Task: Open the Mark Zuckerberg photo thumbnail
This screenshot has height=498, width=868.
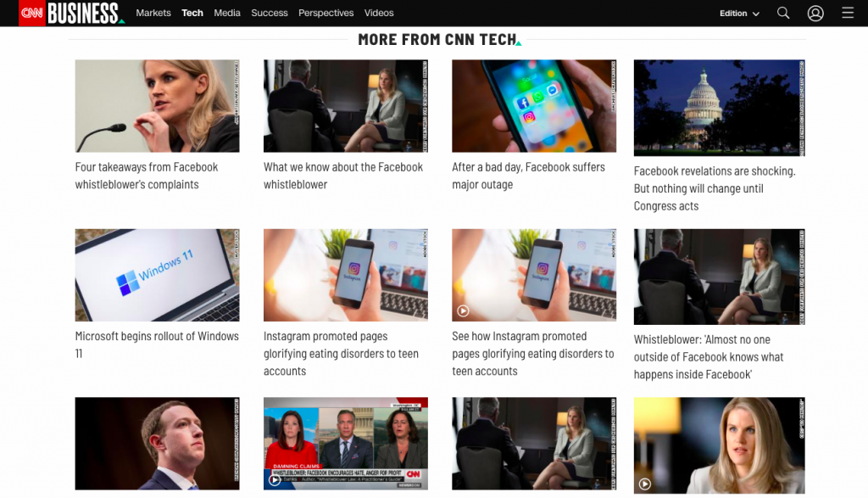Action: [157, 443]
